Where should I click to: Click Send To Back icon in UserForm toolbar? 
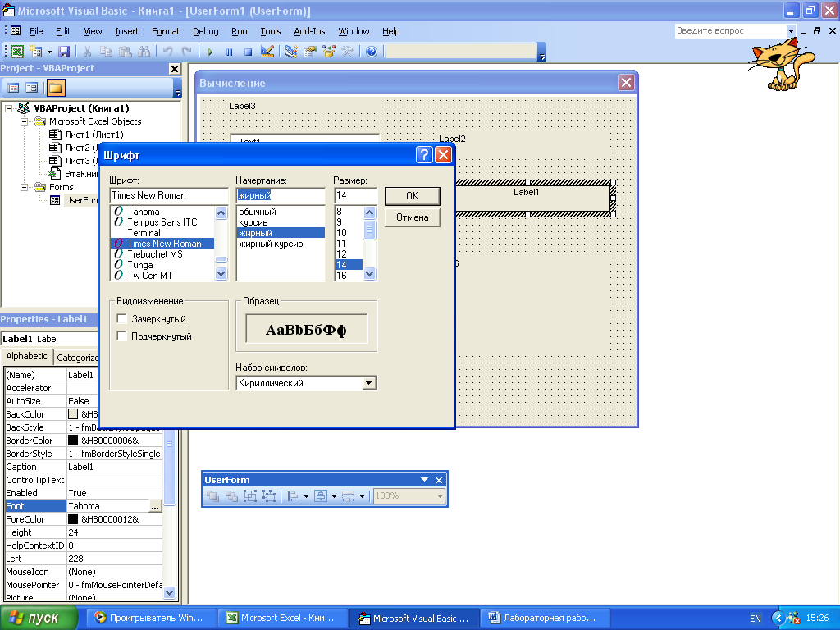coord(231,496)
